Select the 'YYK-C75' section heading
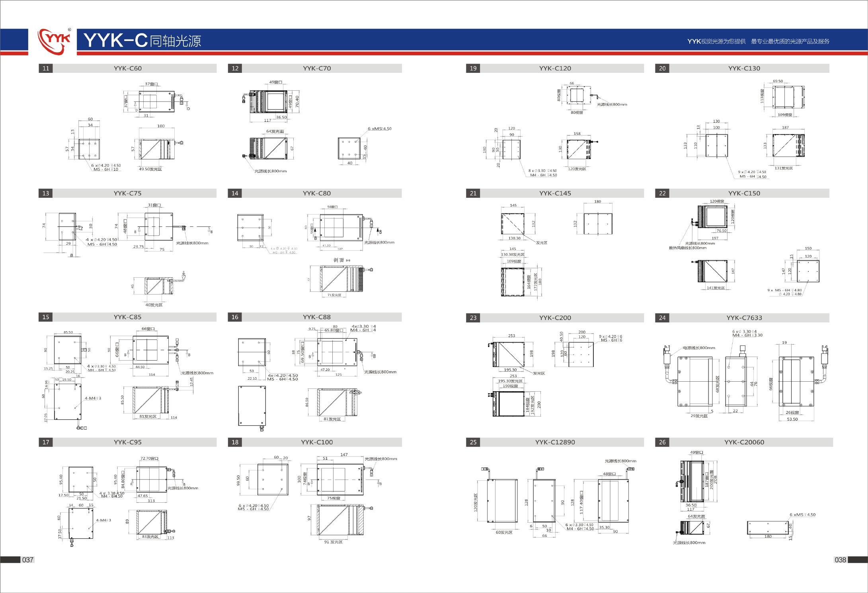Image resolution: width=868 pixels, height=593 pixels. point(128,193)
